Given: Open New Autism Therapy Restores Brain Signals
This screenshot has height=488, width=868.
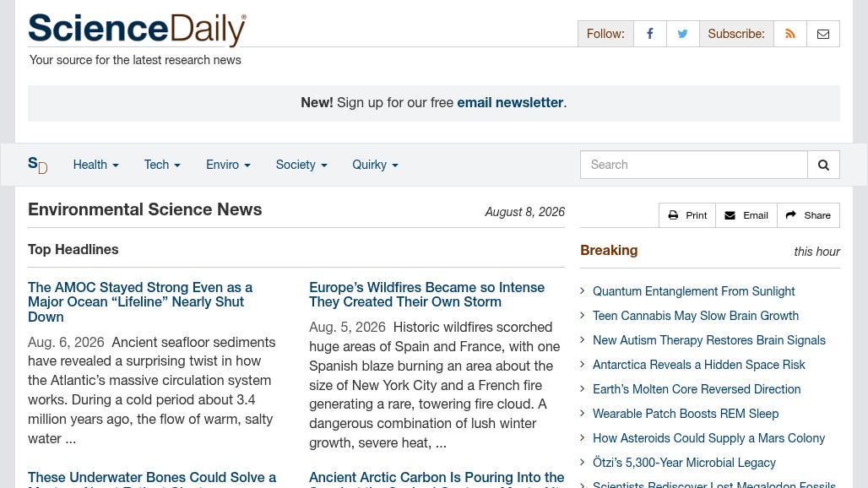Looking at the screenshot, I should [709, 340].
